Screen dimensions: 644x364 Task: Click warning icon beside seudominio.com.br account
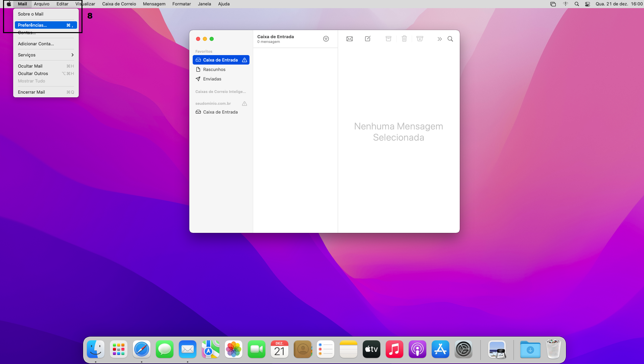click(x=244, y=103)
